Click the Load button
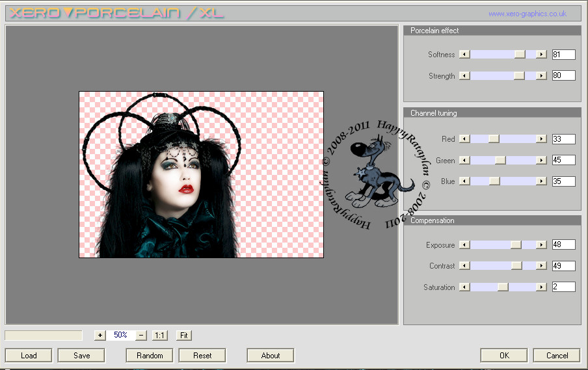588x370 pixels. 29,356
